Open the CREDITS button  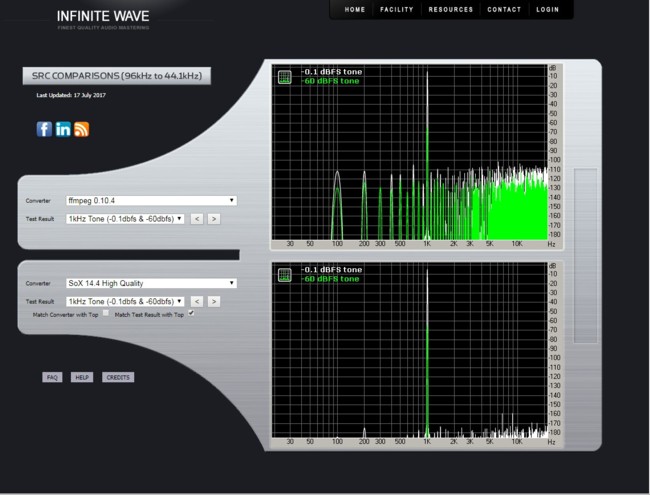[118, 377]
